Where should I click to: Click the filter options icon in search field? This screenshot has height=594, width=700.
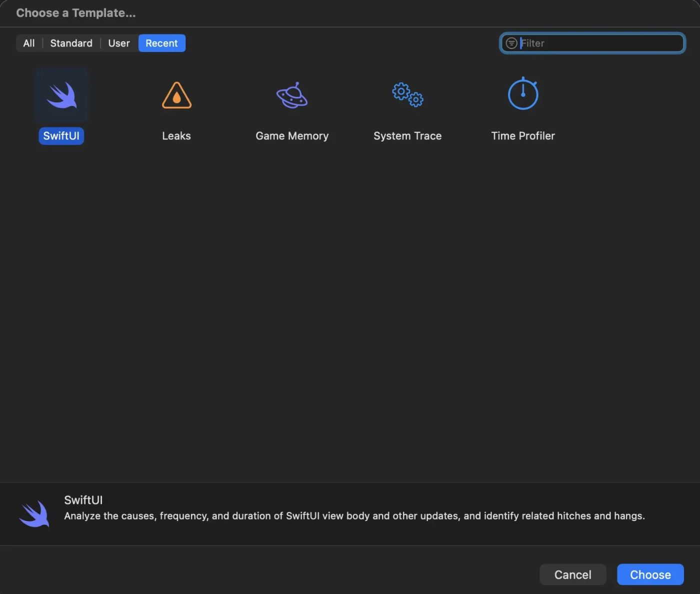[x=511, y=43]
